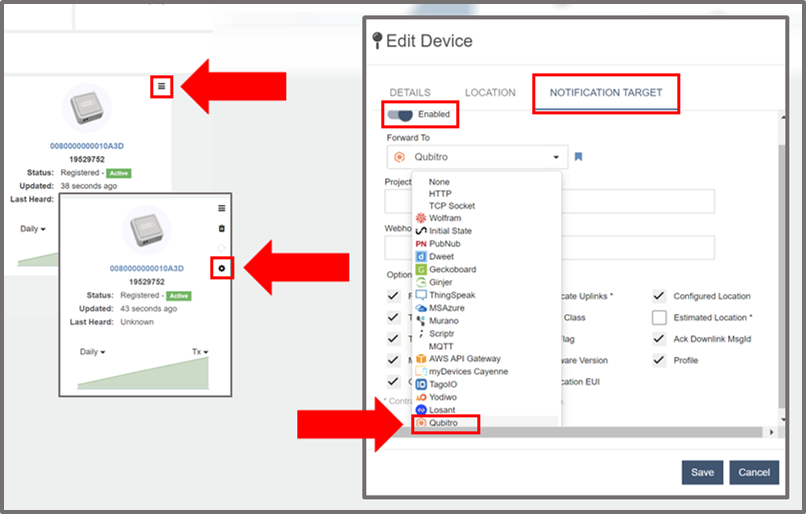Open the NOTIFICATION TARGET tab
The height and width of the screenshot is (514, 806).
point(606,93)
